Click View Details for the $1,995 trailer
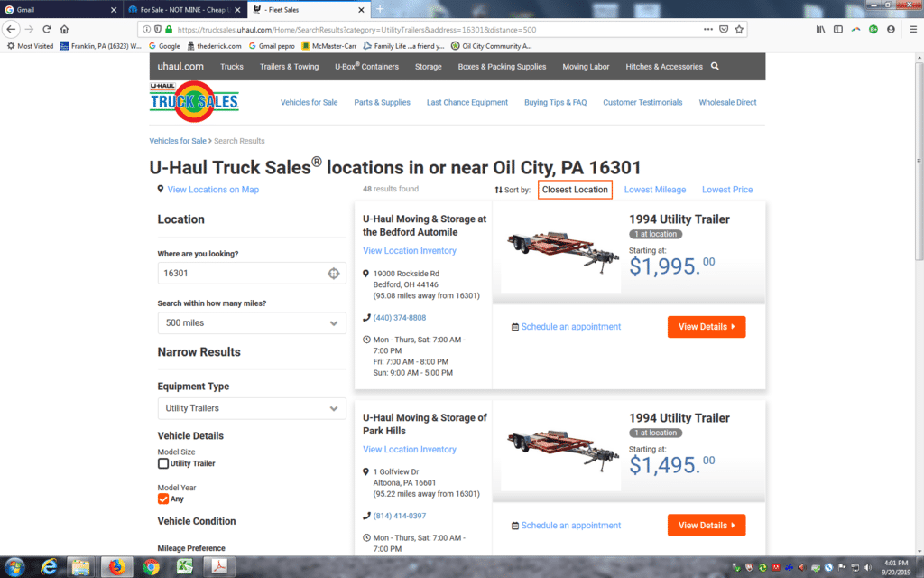 tap(707, 327)
